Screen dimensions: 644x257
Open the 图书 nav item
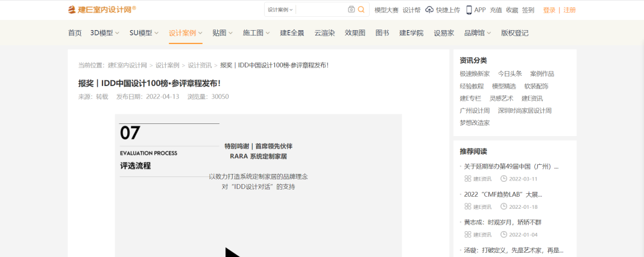(x=382, y=33)
